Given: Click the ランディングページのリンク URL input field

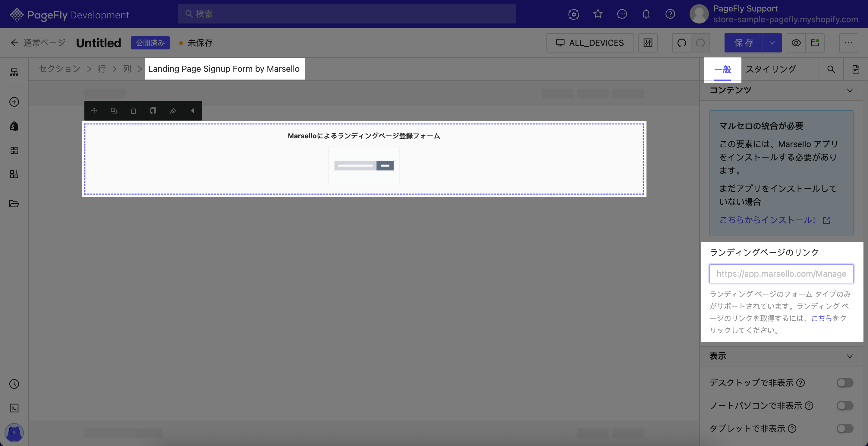Looking at the screenshot, I should [x=782, y=274].
